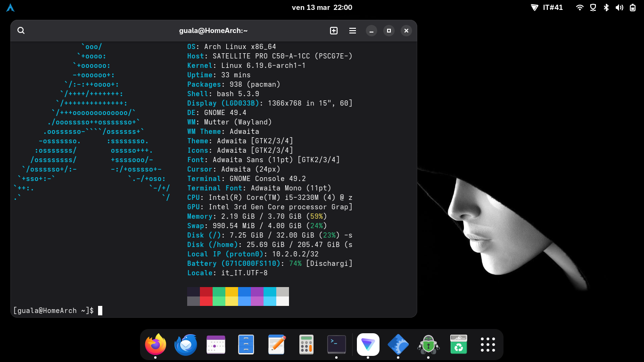Image resolution: width=644 pixels, height=362 pixels.
Task: Click the Wi-Fi icon in top bar
Action: [x=580, y=8]
